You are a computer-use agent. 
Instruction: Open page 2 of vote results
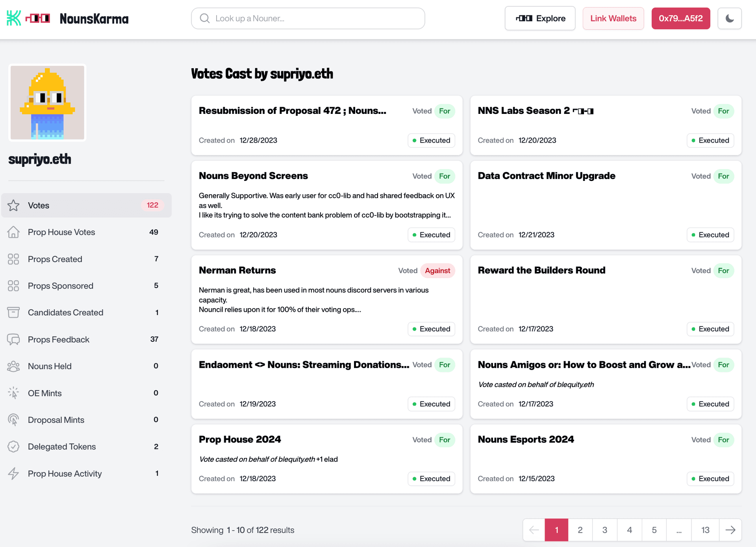pyautogui.click(x=580, y=530)
